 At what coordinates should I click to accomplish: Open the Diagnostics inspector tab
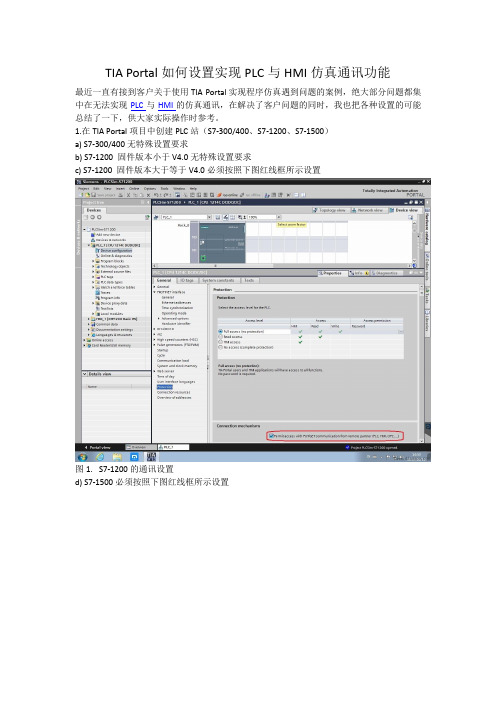(385, 273)
